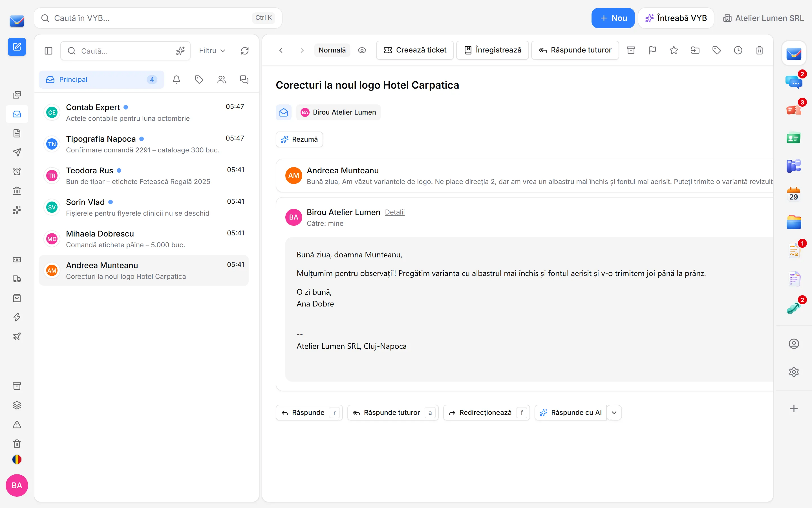This screenshot has width=812, height=508.
Task: Open the notifications bell tab
Action: coord(176,80)
